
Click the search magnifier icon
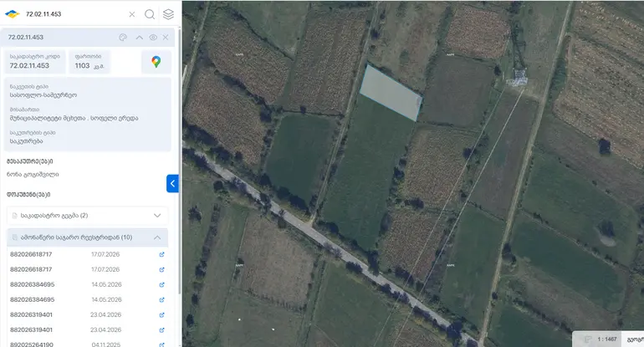pos(150,14)
